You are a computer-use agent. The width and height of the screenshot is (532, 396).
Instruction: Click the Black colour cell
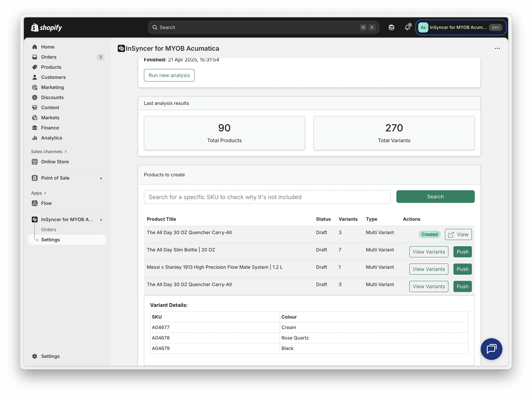(374, 349)
